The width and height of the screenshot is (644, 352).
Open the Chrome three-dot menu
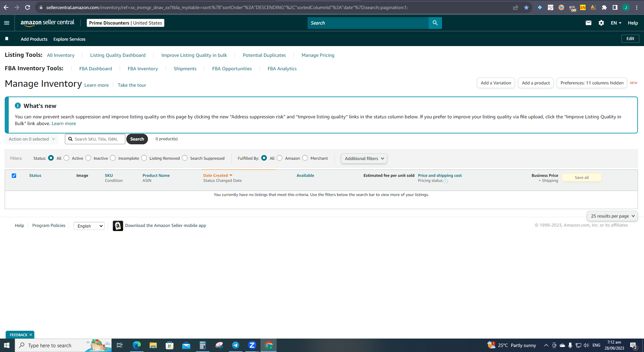coord(637,7)
